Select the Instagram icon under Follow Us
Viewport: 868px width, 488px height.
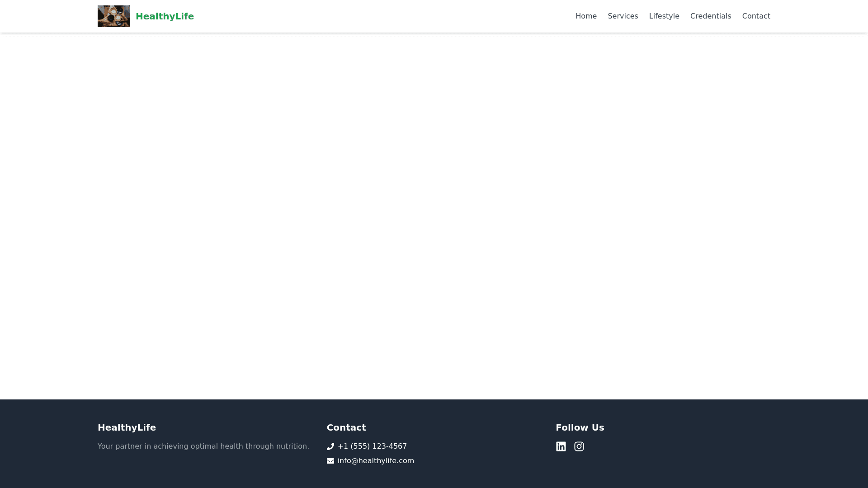pyautogui.click(x=579, y=446)
